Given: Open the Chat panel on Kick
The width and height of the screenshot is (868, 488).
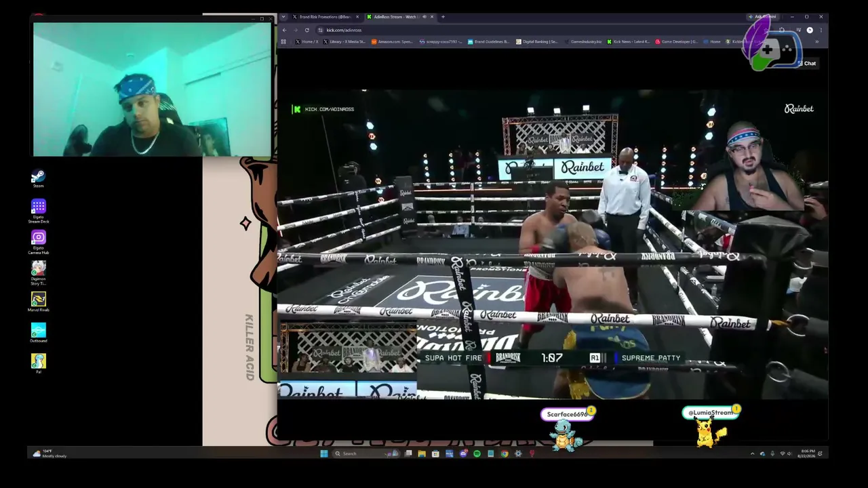Looking at the screenshot, I should 807,63.
